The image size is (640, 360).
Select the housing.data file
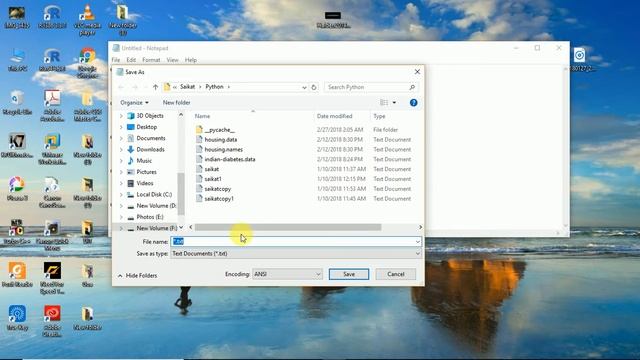point(220,140)
